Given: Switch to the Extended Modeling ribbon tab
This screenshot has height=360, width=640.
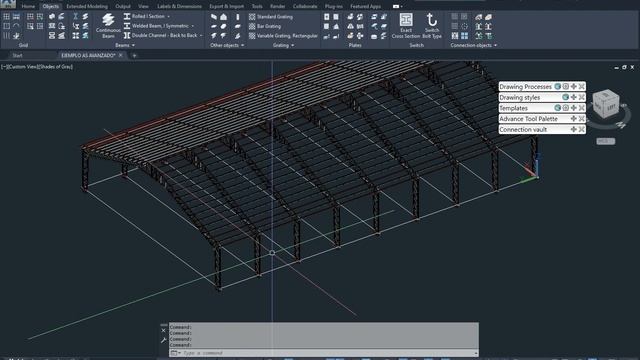Looking at the screenshot, I should (87, 6).
